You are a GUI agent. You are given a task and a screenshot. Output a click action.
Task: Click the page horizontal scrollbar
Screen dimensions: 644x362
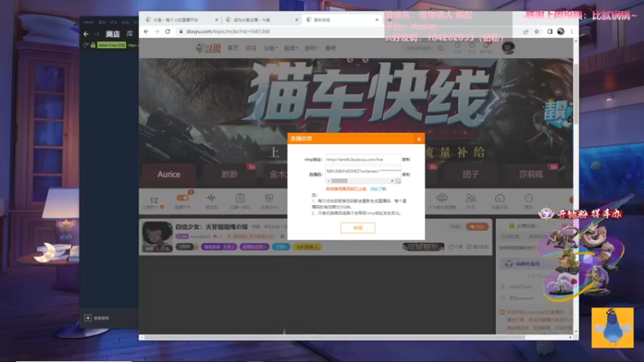(x=335, y=337)
